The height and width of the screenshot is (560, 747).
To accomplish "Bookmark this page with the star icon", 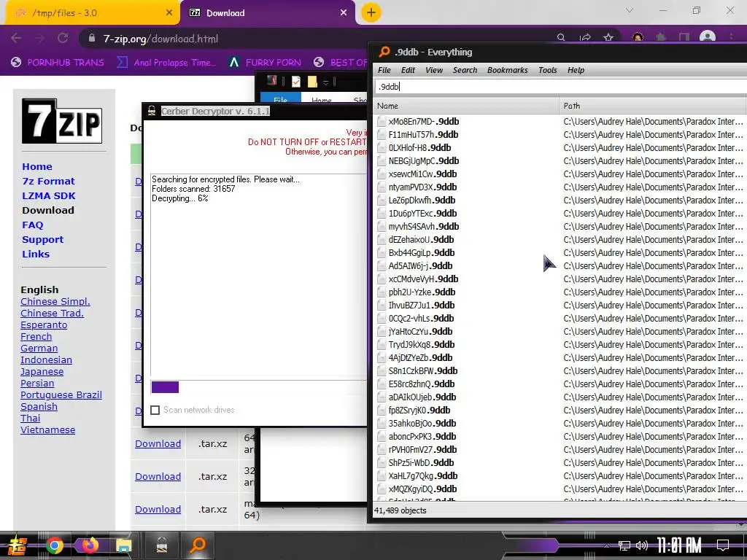I will point(608,38).
